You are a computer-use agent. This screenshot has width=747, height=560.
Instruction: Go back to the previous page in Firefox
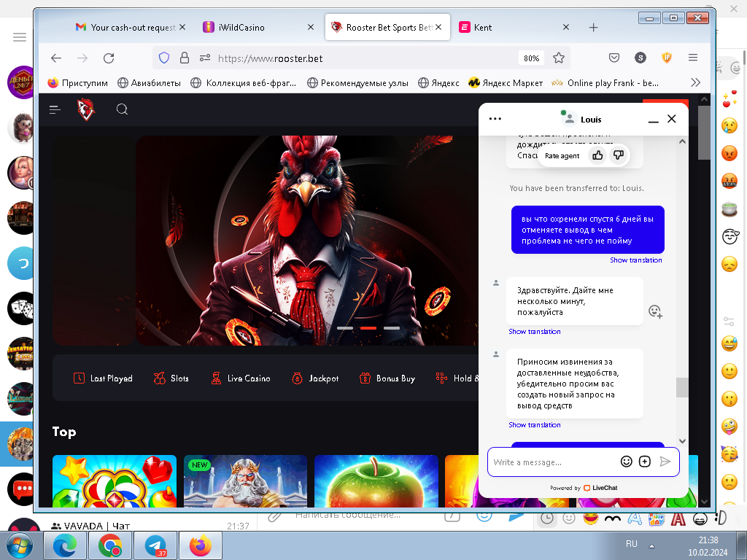click(56, 58)
